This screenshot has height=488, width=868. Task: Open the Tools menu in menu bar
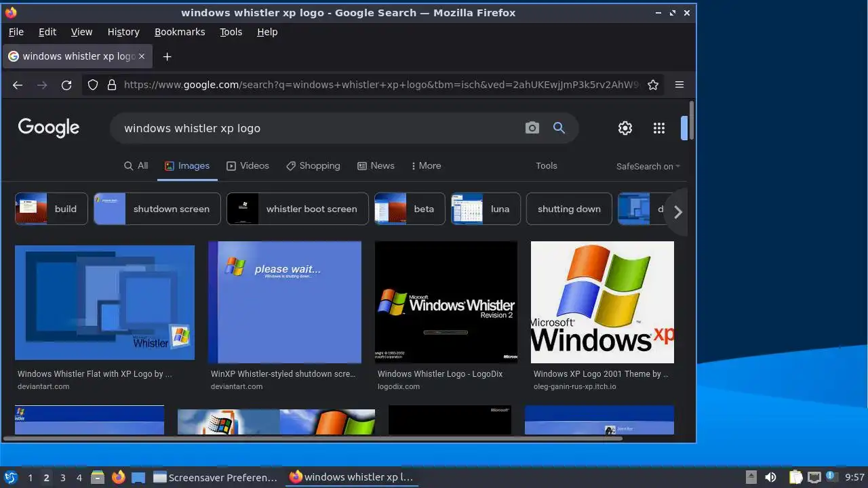click(231, 32)
